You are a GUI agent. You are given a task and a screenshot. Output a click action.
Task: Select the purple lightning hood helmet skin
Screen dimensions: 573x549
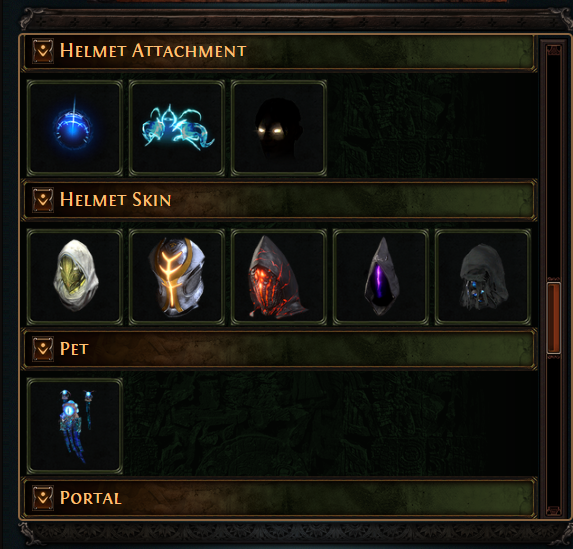pyautogui.click(x=381, y=277)
